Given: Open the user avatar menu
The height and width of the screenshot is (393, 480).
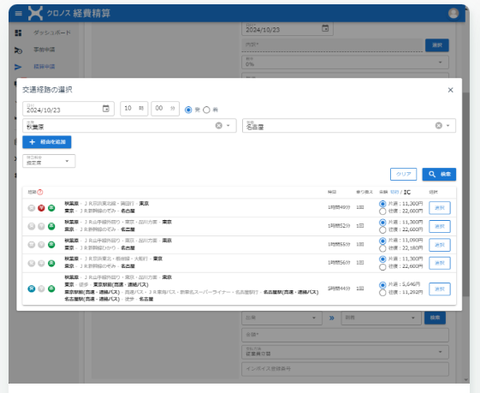Looking at the screenshot, I should (x=453, y=13).
